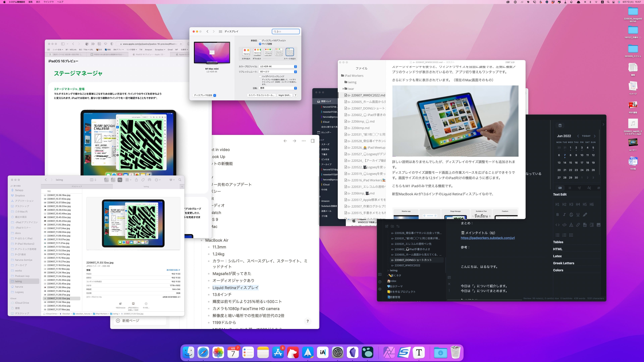
Task: Open Display preferences help question mark
Action: click(x=296, y=95)
